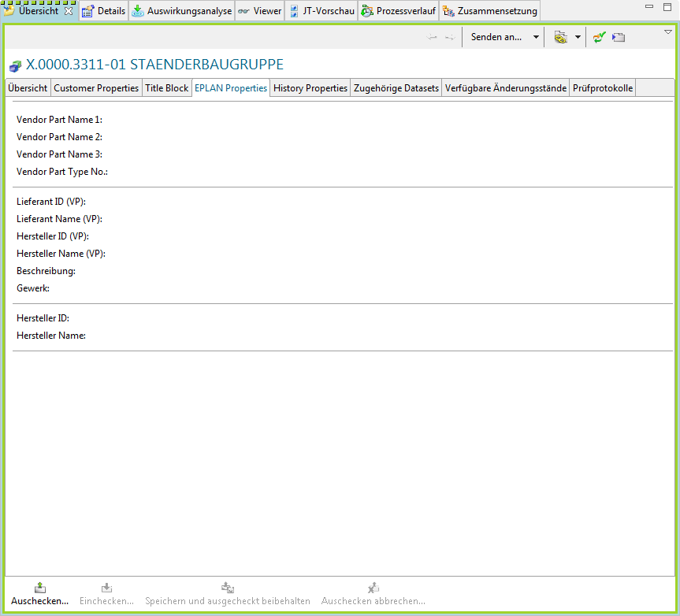Expand the arrow next to the folder link icon
This screenshot has width=680, height=616.
(x=578, y=37)
